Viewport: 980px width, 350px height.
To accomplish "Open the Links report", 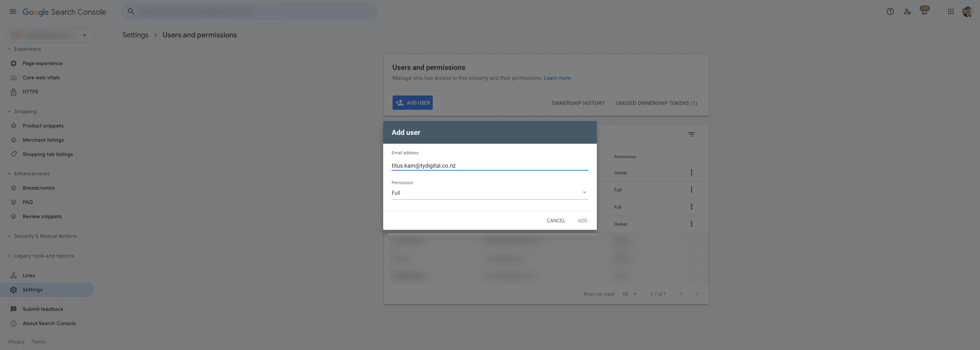I will pos(28,275).
